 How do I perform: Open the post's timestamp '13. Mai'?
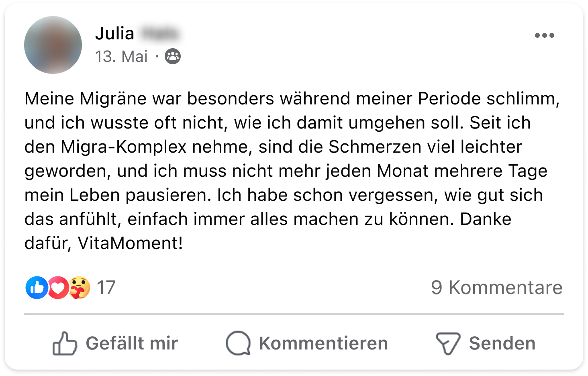pos(121,57)
